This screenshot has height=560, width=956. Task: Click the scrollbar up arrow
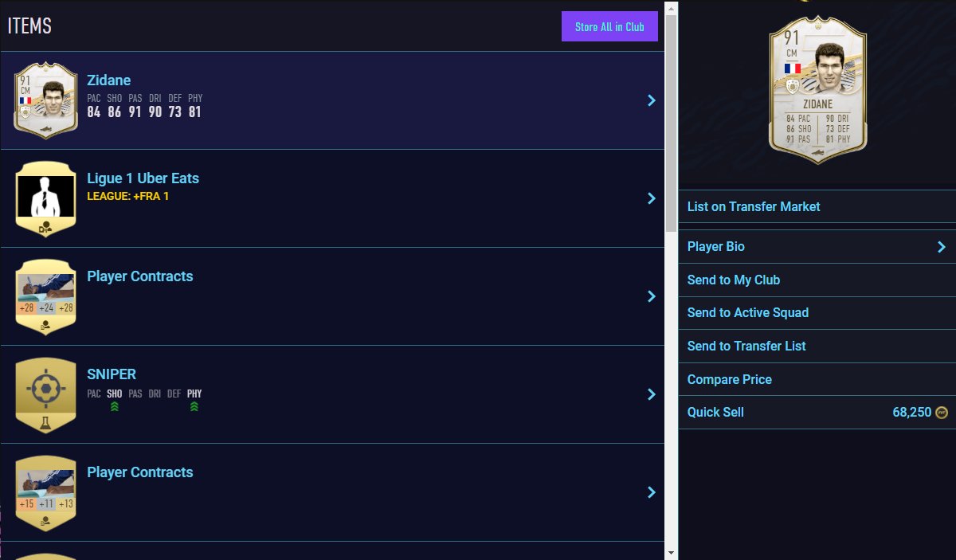tap(672, 8)
